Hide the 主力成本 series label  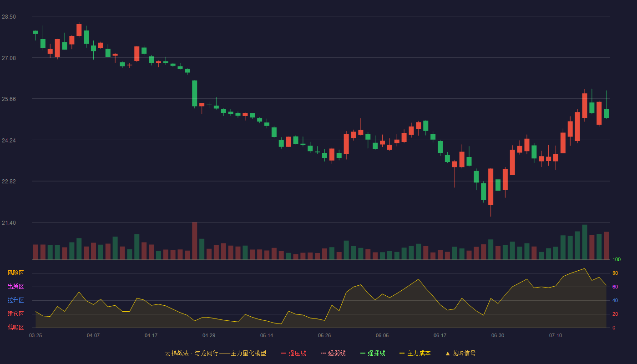point(419,353)
